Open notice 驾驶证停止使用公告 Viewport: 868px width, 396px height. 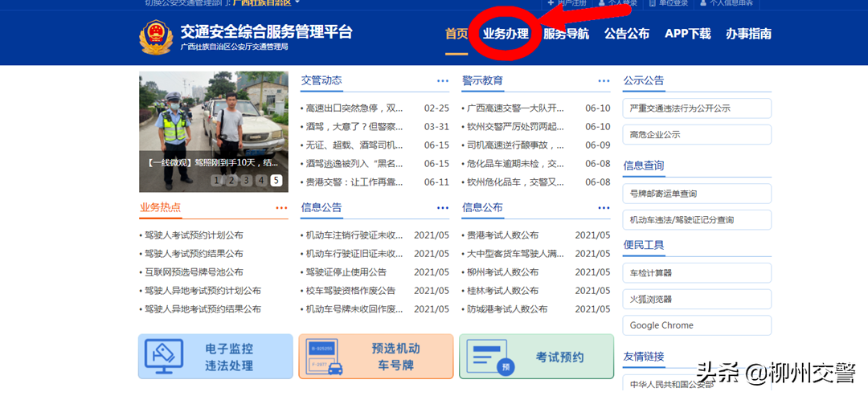pyautogui.click(x=346, y=272)
